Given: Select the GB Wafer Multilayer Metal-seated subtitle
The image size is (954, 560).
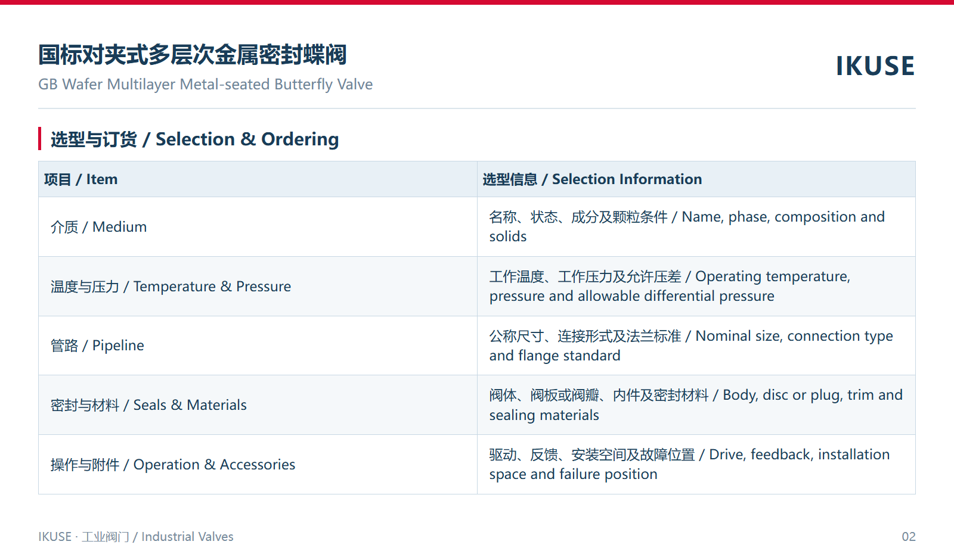Looking at the screenshot, I should point(206,85).
